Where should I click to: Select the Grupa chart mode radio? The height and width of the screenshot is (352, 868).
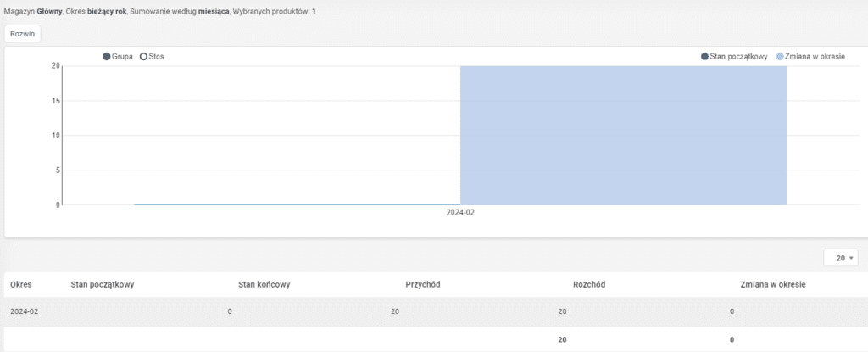tap(107, 57)
